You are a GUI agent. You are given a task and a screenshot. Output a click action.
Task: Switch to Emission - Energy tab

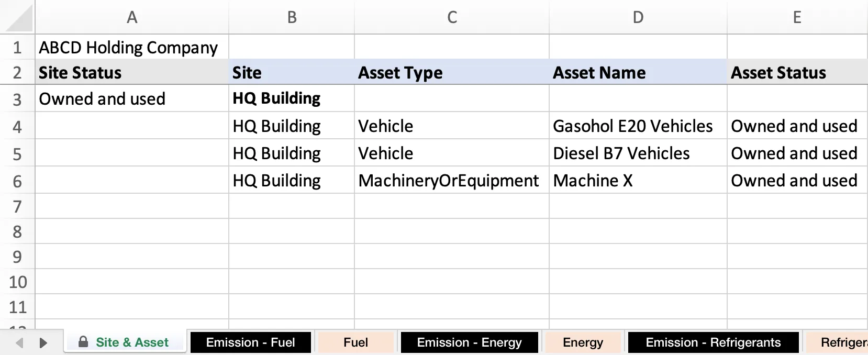click(469, 342)
